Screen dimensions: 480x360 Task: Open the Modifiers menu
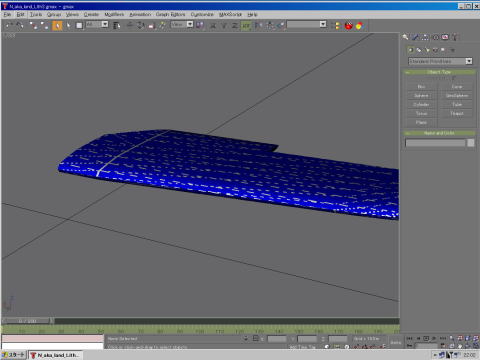(x=114, y=14)
